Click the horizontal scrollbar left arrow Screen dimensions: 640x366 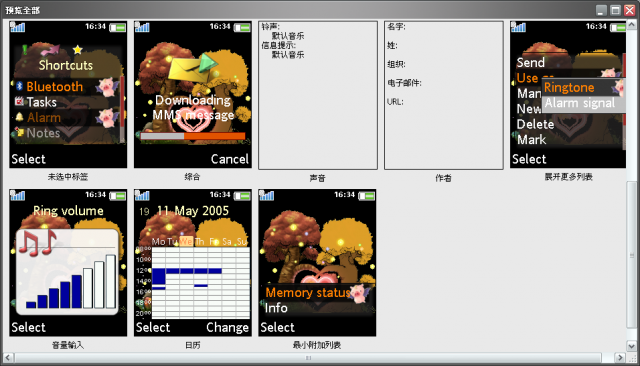click(8, 358)
